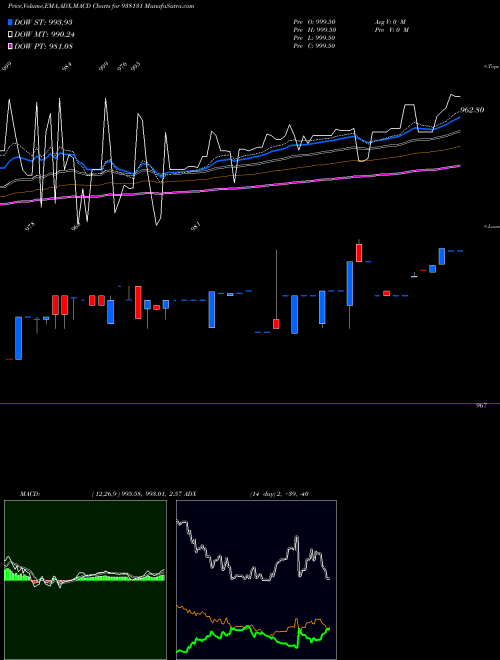The image size is (500, 660).
Task: Click the 967 label on the orange line
Action: click(481, 406)
